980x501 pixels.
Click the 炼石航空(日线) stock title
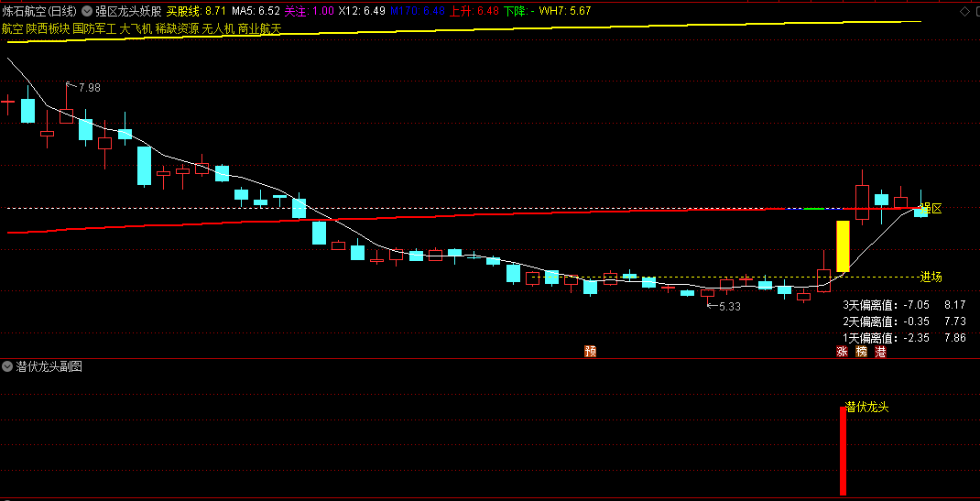point(39,11)
